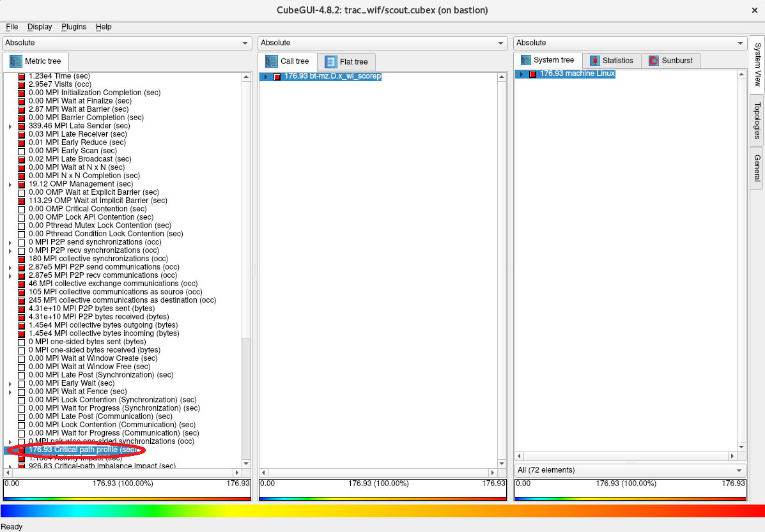765x532 pixels.
Task: Click box beside OMP Critical Contention
Action: tap(22, 209)
